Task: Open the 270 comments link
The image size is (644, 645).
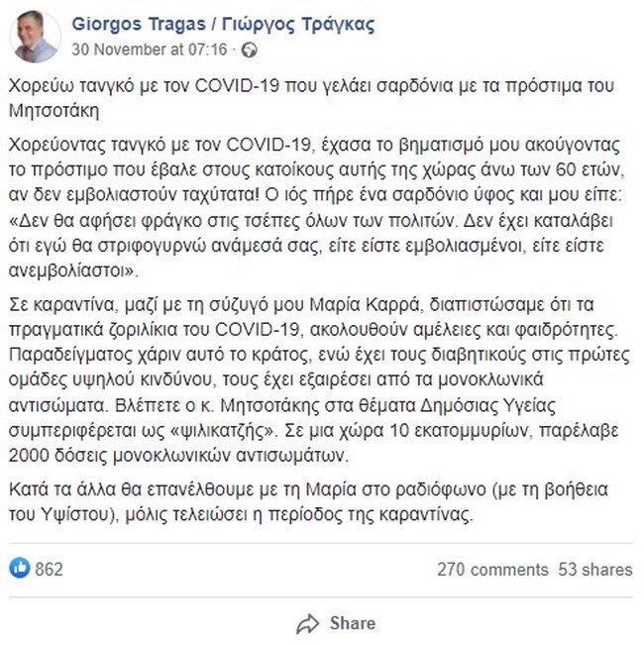Action: tap(491, 570)
